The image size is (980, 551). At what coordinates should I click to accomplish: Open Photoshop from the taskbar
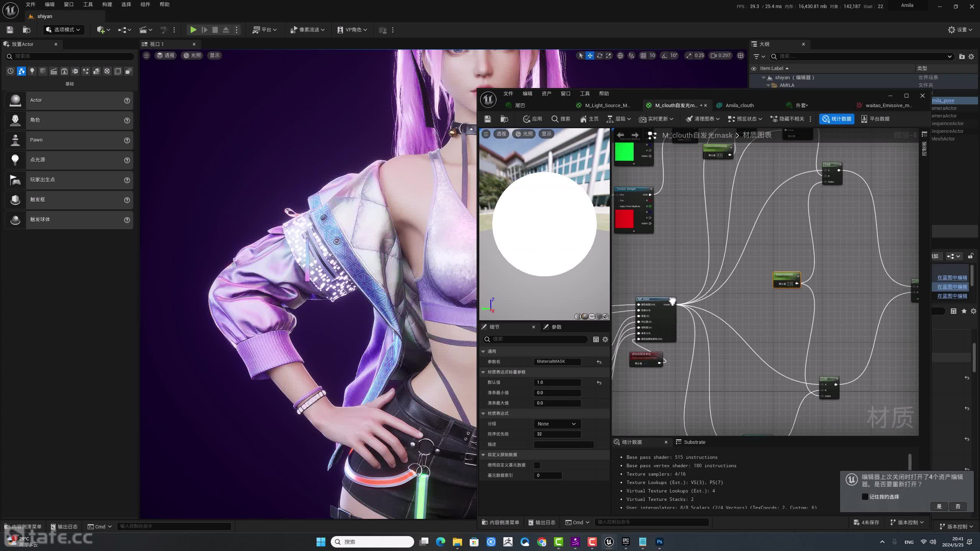(x=660, y=542)
